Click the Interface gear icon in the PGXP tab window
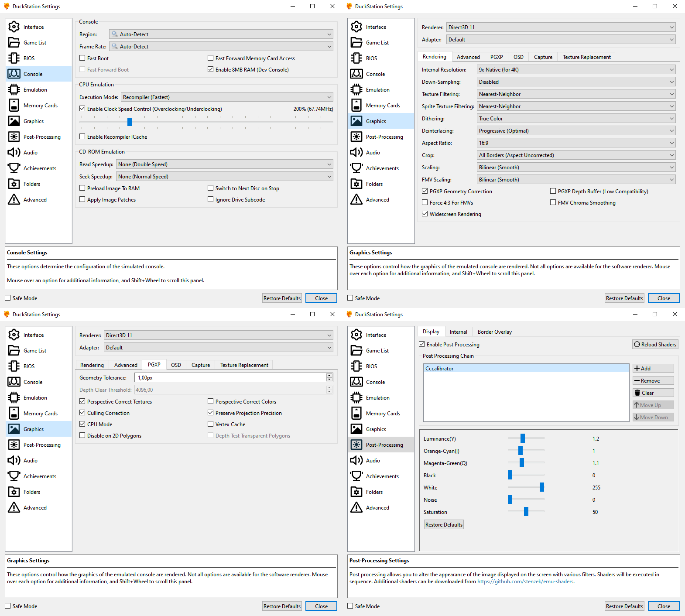The image size is (685, 616). tap(14, 335)
